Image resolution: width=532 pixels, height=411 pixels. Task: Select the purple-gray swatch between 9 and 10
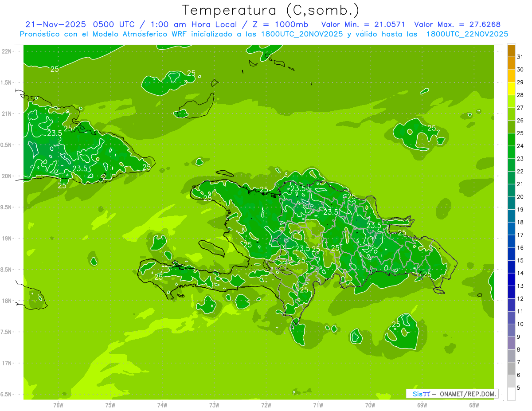coord(511,330)
